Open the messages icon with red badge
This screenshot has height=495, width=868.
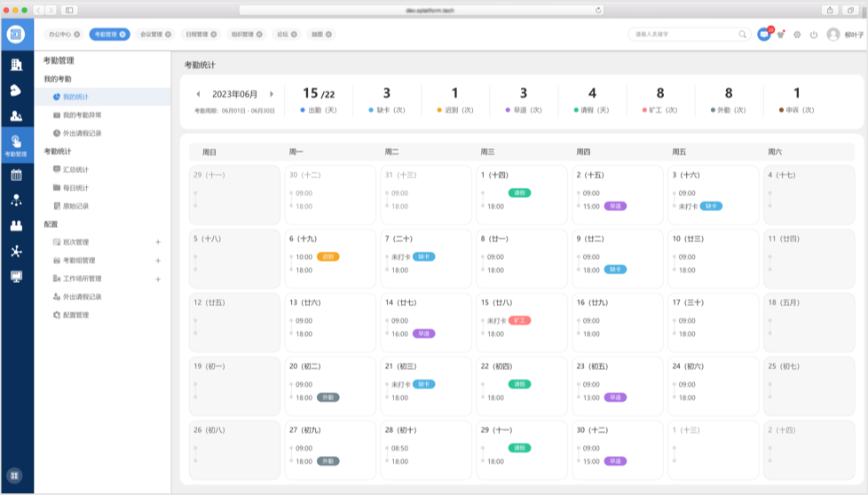pos(763,35)
